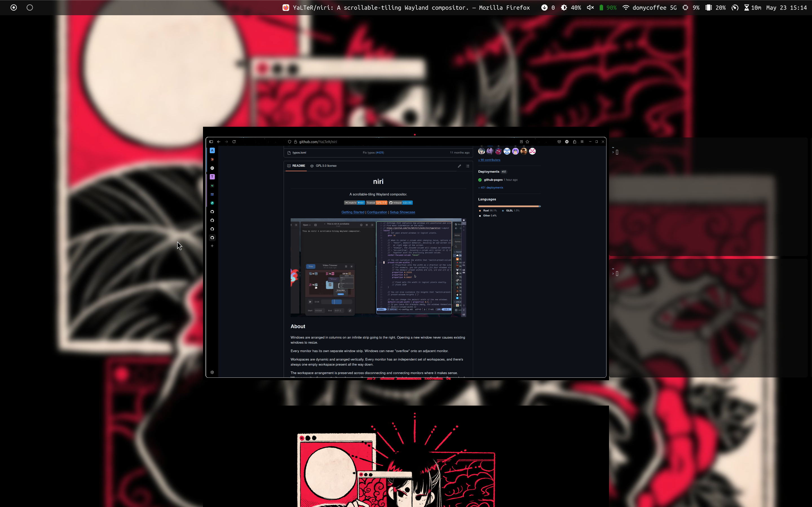Open the extensions puzzle-piece icon
The height and width of the screenshot is (507, 812).
574,142
